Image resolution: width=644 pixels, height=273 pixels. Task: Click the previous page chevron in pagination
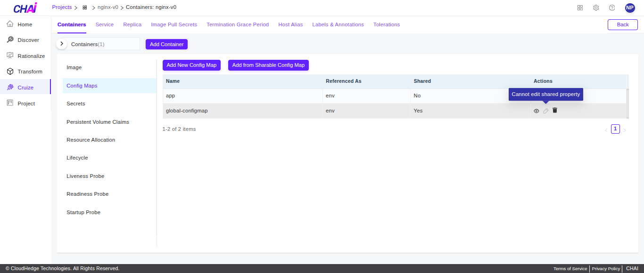point(606,128)
